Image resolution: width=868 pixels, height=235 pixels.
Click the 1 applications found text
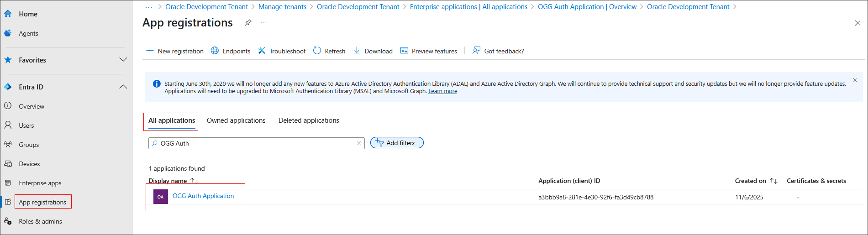[177, 168]
